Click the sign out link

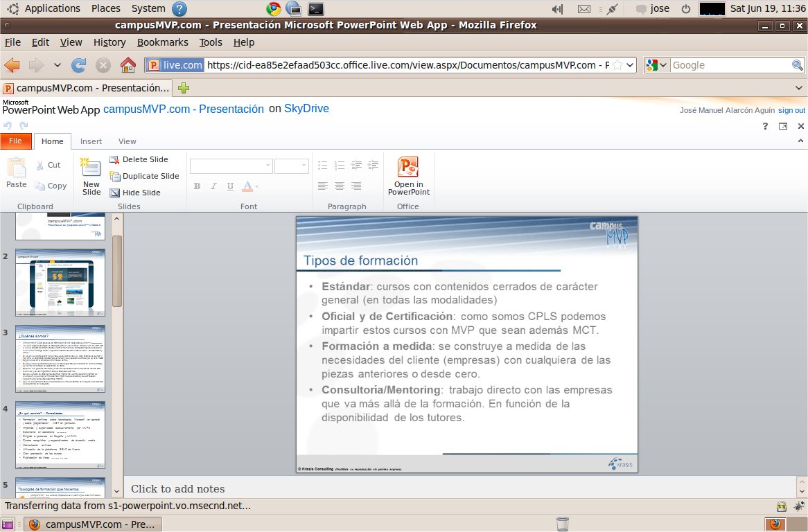(x=791, y=110)
